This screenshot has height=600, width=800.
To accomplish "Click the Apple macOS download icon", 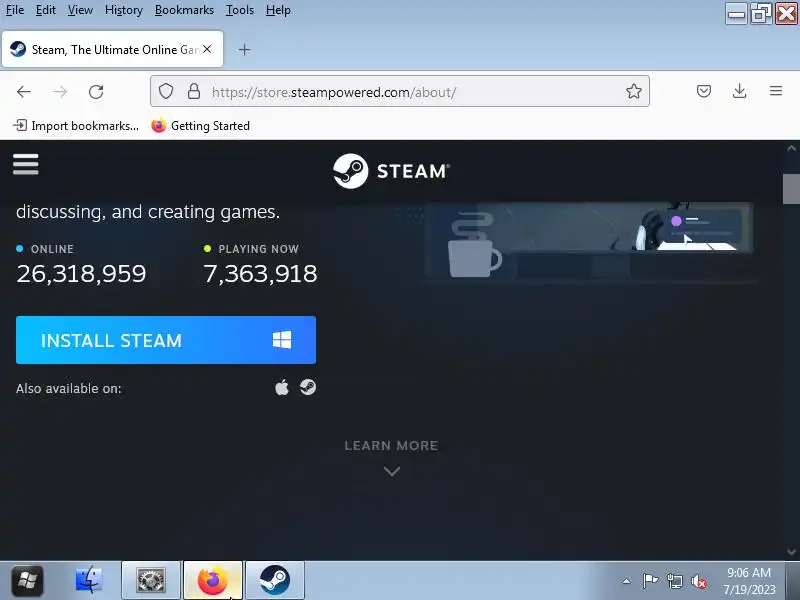I will click(x=282, y=388).
